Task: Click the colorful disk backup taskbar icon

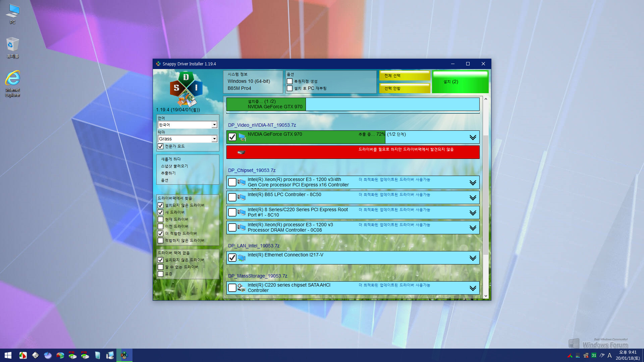Action: click(x=60, y=355)
